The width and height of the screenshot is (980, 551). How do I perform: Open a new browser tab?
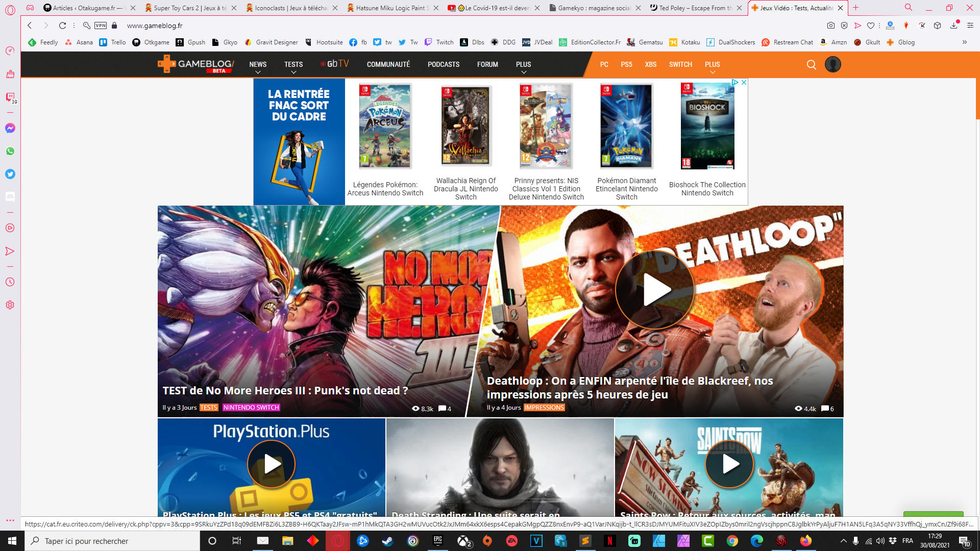(x=856, y=8)
